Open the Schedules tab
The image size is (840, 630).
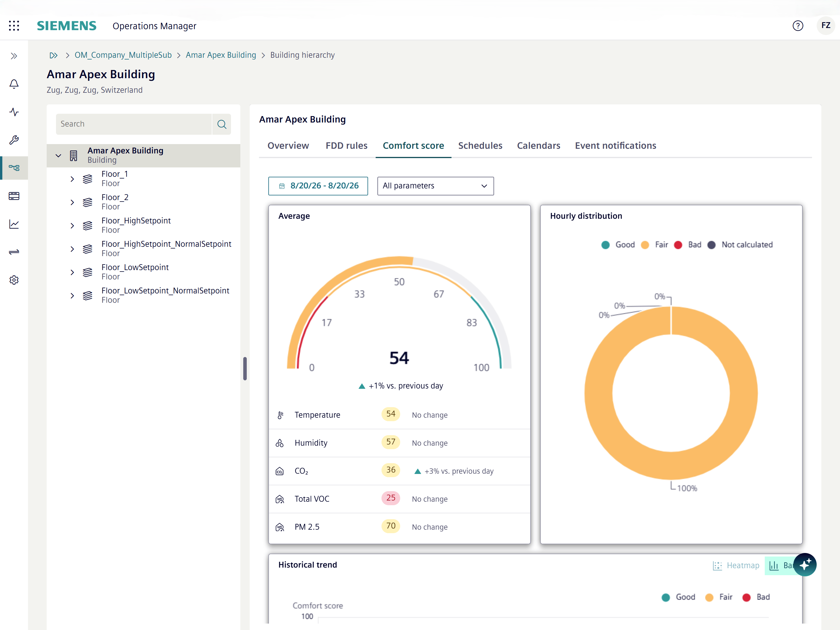click(x=480, y=146)
